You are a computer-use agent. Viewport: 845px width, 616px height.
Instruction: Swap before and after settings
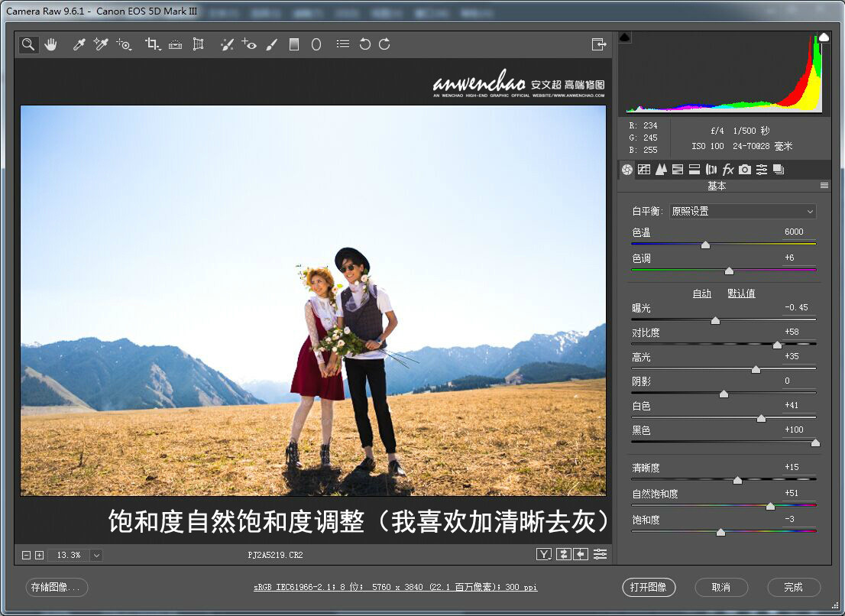tap(563, 554)
